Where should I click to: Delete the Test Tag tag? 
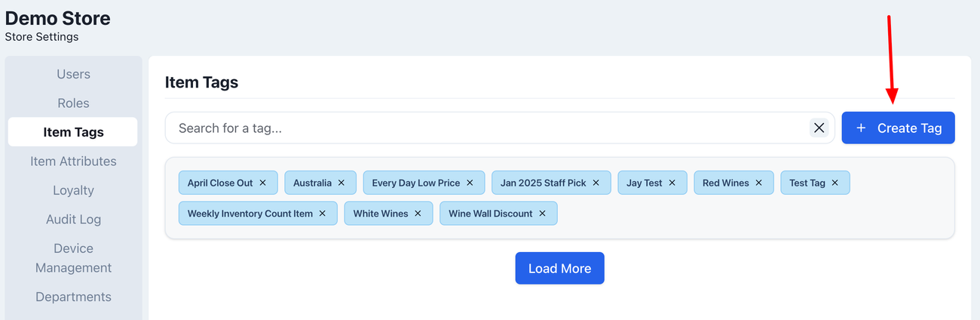click(835, 183)
